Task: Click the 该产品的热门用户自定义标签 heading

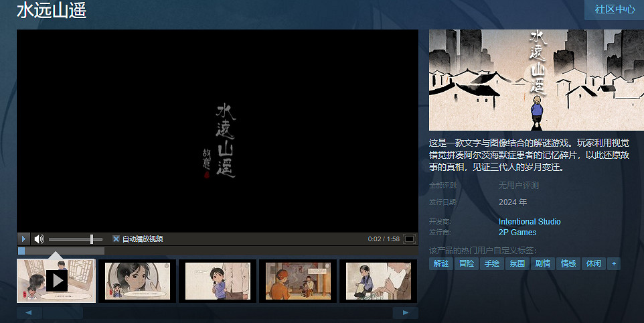Action: pos(483,250)
